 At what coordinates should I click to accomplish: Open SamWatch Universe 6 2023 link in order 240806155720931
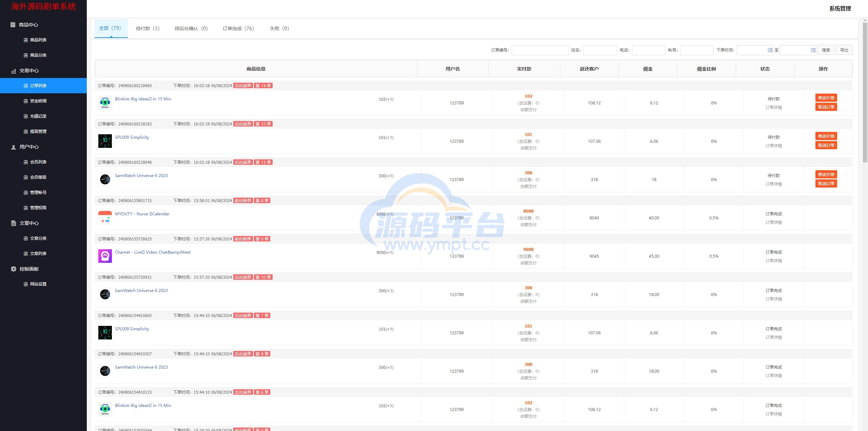tap(141, 291)
